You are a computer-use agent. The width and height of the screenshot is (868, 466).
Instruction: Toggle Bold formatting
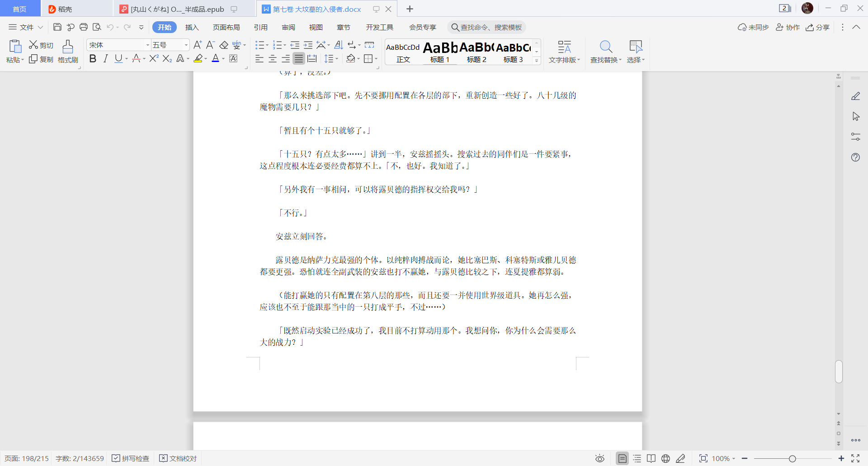93,58
